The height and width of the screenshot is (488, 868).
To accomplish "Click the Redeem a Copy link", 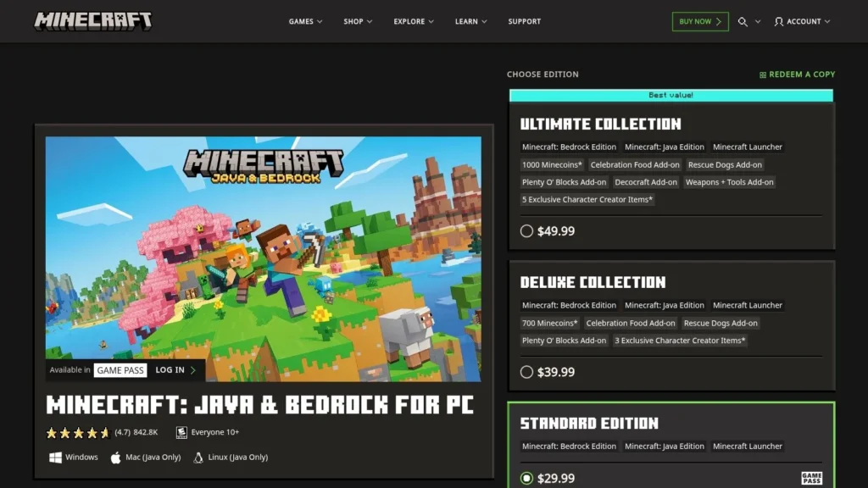I will [797, 75].
